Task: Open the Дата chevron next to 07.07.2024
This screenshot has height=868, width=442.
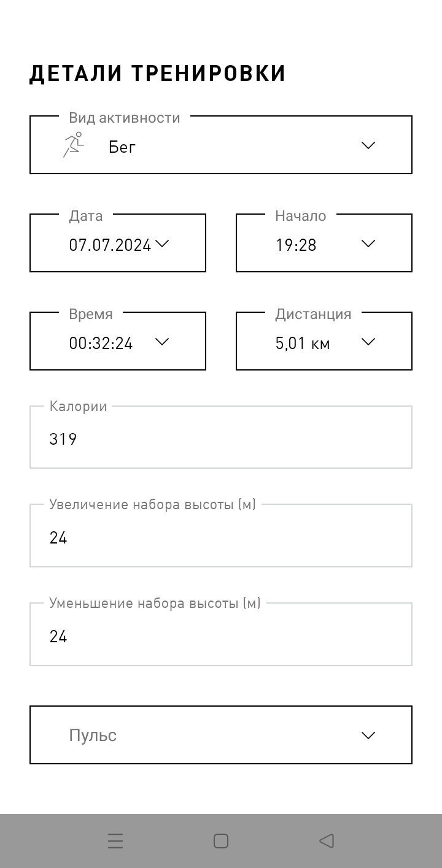Action: pyautogui.click(x=162, y=244)
